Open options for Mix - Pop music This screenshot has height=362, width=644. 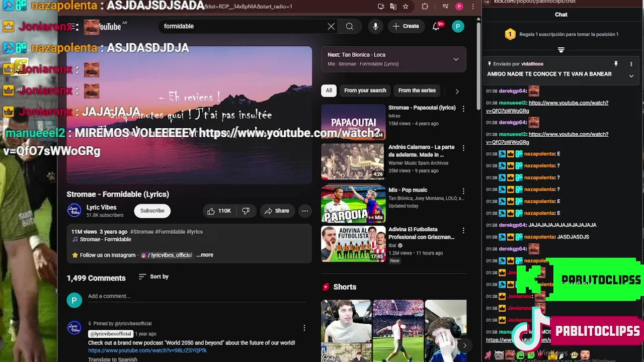[463, 191]
